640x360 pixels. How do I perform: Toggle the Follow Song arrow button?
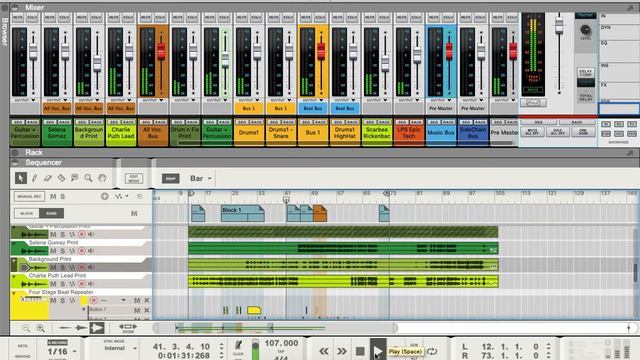pos(97,327)
